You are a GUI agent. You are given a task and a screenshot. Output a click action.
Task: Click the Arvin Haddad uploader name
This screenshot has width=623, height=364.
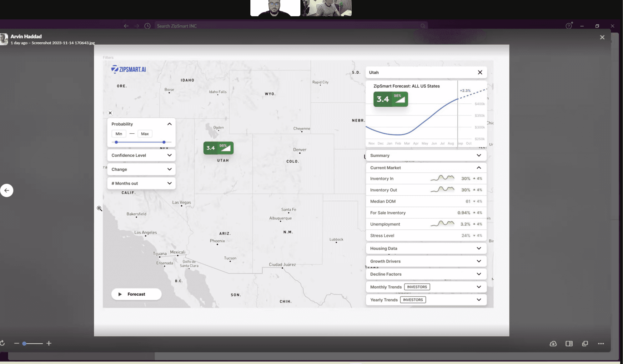tap(26, 37)
